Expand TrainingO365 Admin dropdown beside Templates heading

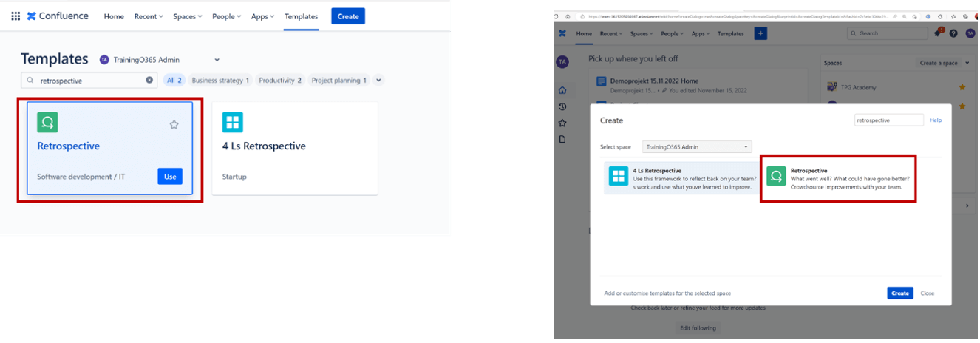[x=217, y=60]
